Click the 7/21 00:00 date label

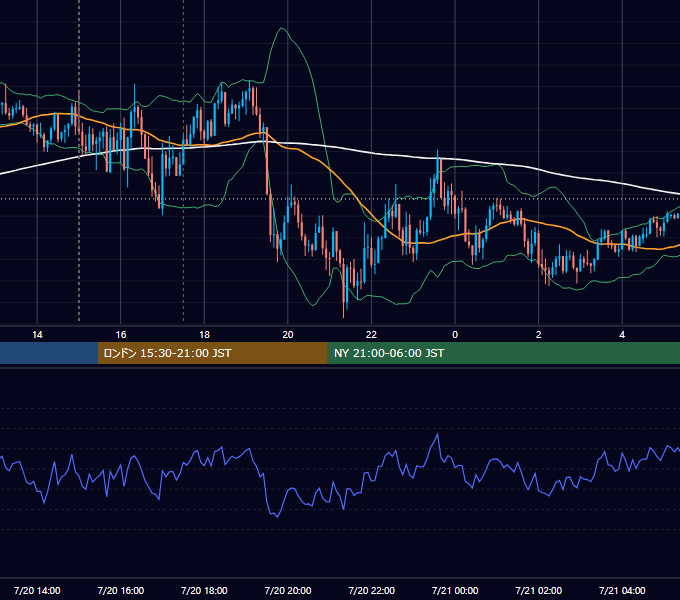(455, 590)
